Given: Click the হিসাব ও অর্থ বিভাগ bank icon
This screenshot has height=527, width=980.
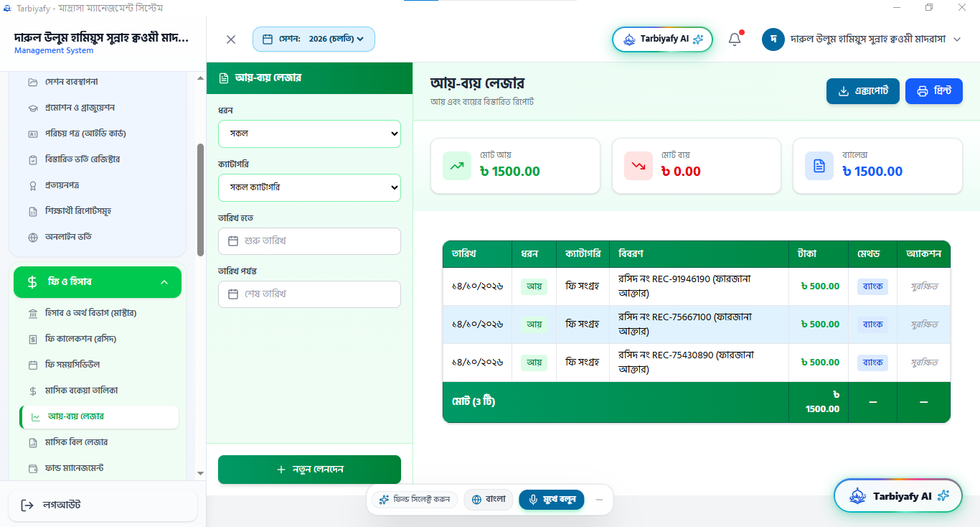Looking at the screenshot, I should pyautogui.click(x=33, y=313).
